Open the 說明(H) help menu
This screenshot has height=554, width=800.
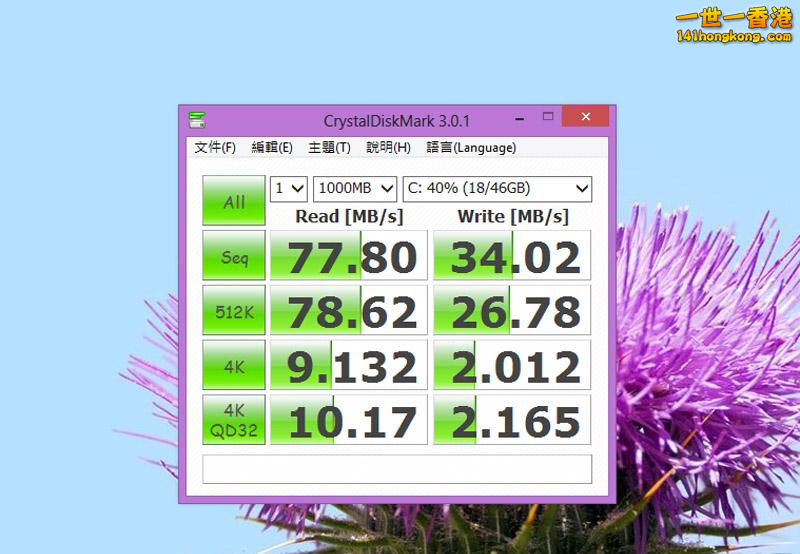click(388, 147)
